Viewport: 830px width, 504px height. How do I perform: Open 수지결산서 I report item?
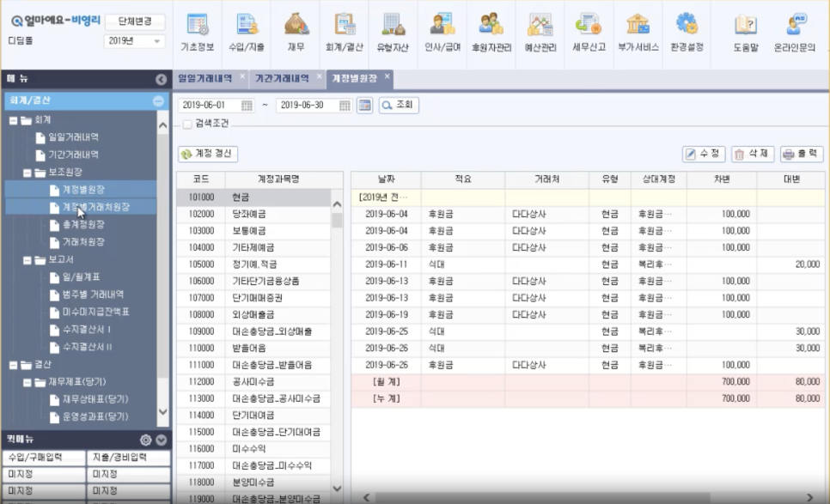coord(87,330)
